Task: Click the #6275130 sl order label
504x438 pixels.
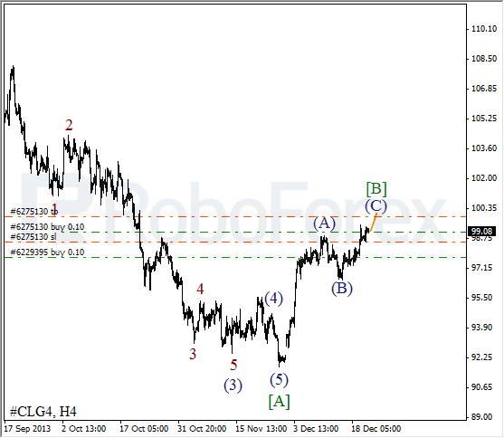Action: 33,237
